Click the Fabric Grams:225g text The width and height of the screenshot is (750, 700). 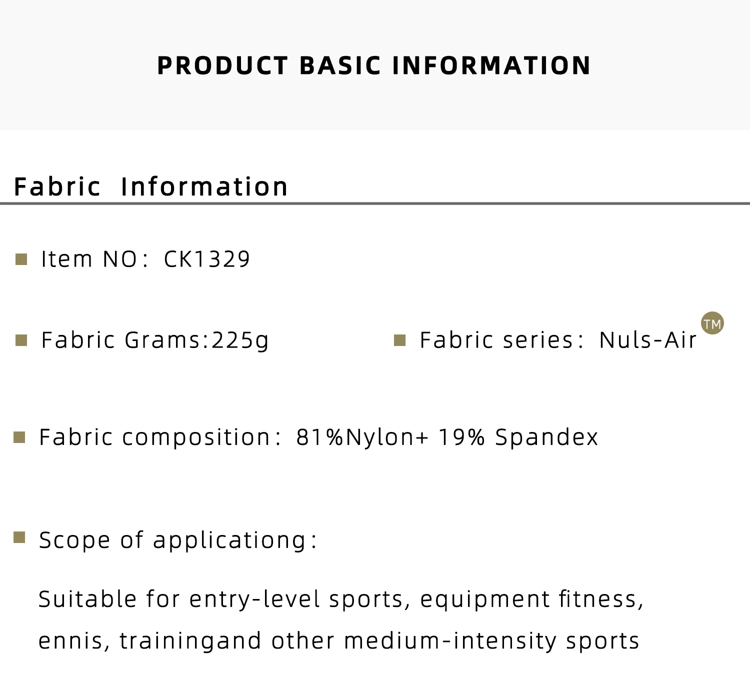pyautogui.click(x=155, y=340)
